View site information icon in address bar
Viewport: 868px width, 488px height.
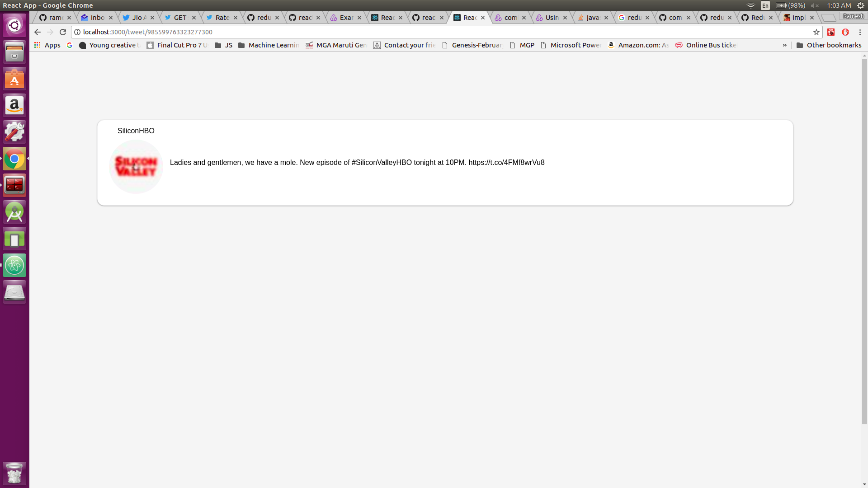(x=77, y=32)
